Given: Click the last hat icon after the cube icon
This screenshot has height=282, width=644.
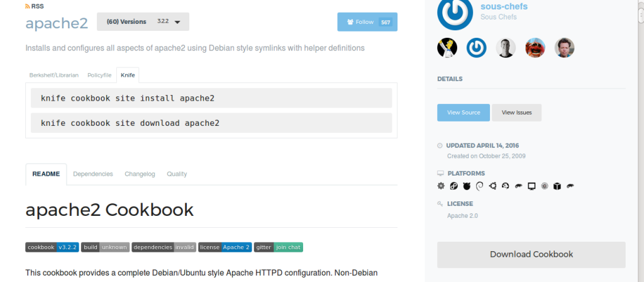Looking at the screenshot, I should tap(570, 186).
